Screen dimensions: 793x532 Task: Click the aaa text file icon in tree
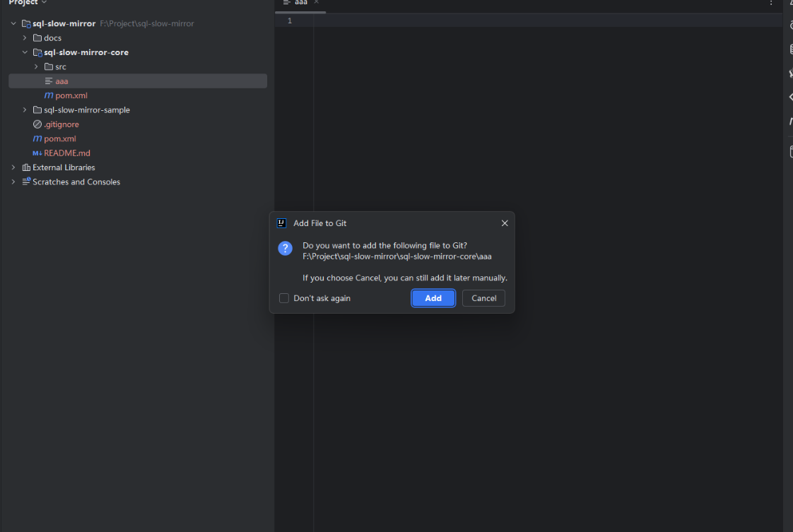(x=49, y=81)
